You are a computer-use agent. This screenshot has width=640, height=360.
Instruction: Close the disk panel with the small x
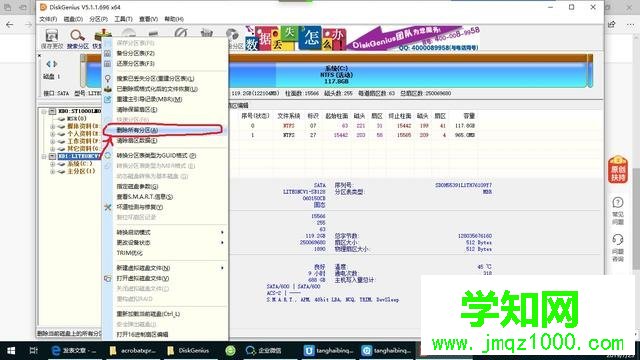click(x=40, y=56)
